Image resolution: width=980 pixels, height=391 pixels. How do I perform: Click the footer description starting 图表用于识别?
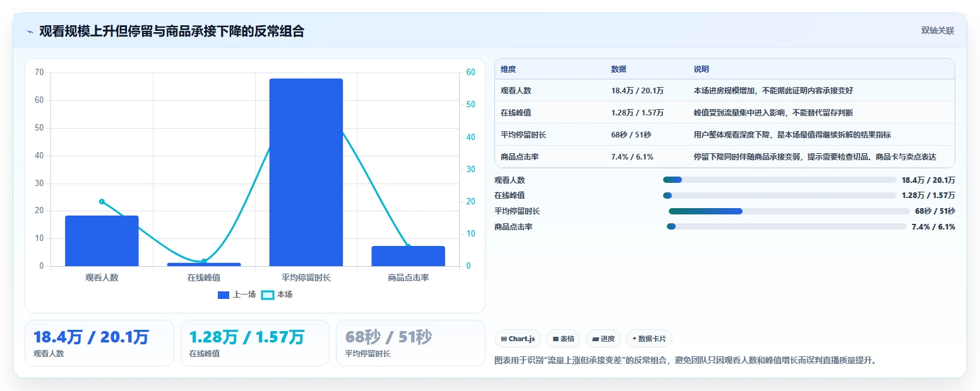(685, 361)
